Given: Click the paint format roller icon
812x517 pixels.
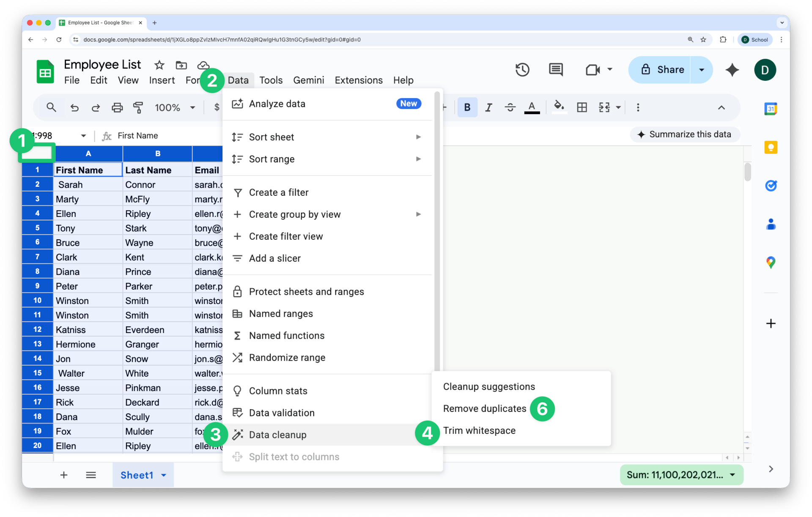Looking at the screenshot, I should coord(138,107).
